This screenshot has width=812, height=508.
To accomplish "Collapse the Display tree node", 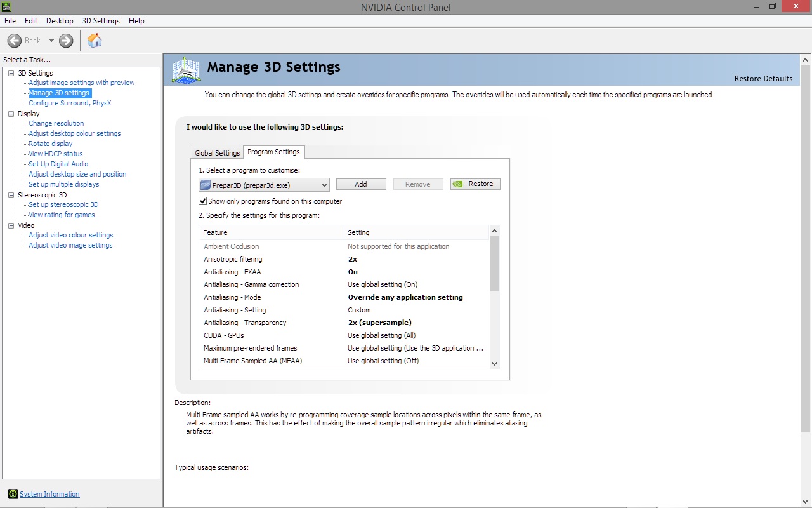I will click(11, 114).
